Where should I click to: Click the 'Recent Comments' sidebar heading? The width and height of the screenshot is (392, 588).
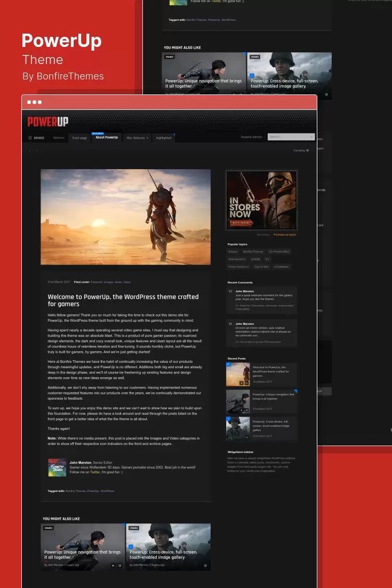coord(240,282)
